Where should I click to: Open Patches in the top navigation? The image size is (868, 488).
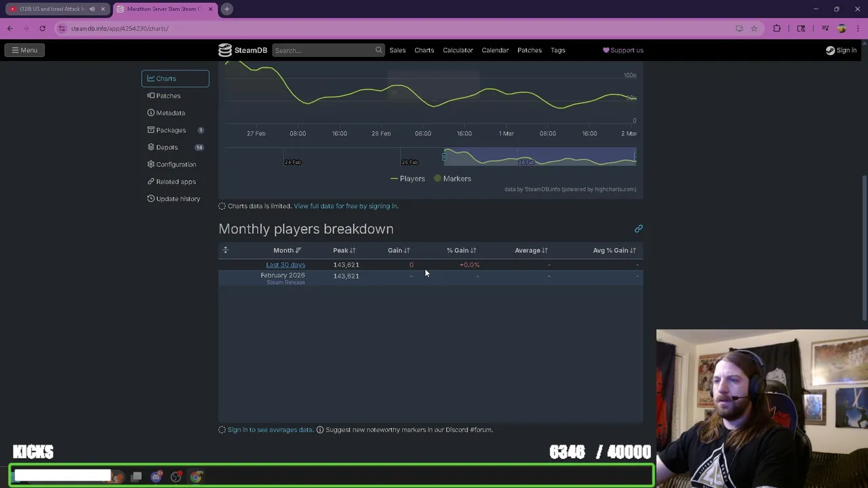coord(530,50)
